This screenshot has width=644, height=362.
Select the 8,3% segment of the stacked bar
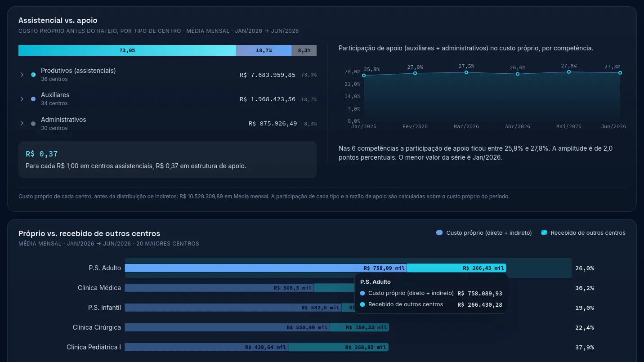[304, 50]
